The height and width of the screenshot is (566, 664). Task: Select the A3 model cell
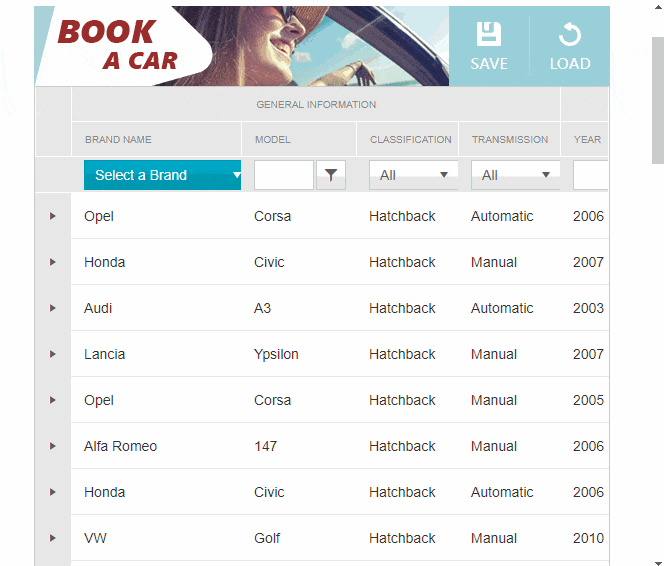point(262,308)
